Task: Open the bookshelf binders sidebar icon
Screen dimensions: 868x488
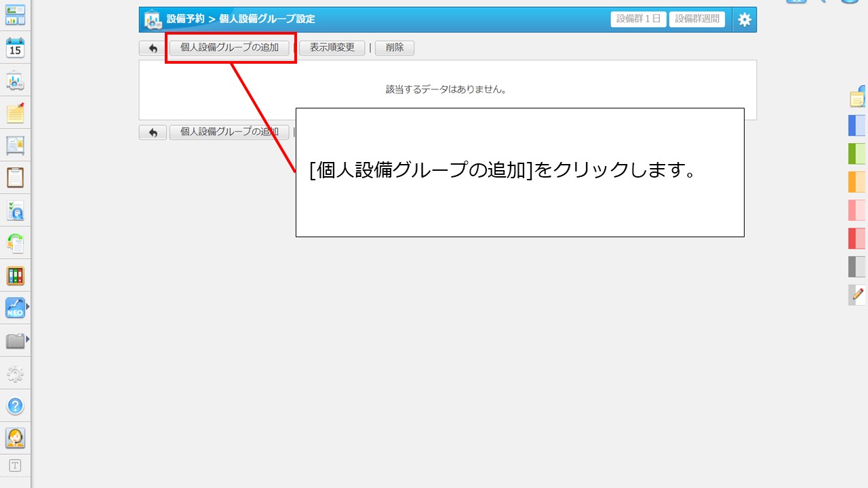Action: coord(15,276)
